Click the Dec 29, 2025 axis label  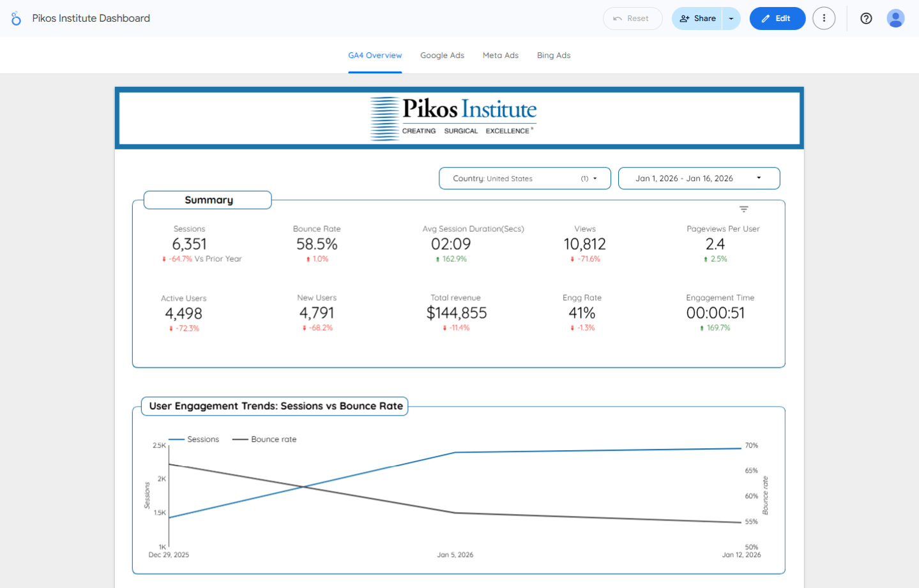[169, 555]
